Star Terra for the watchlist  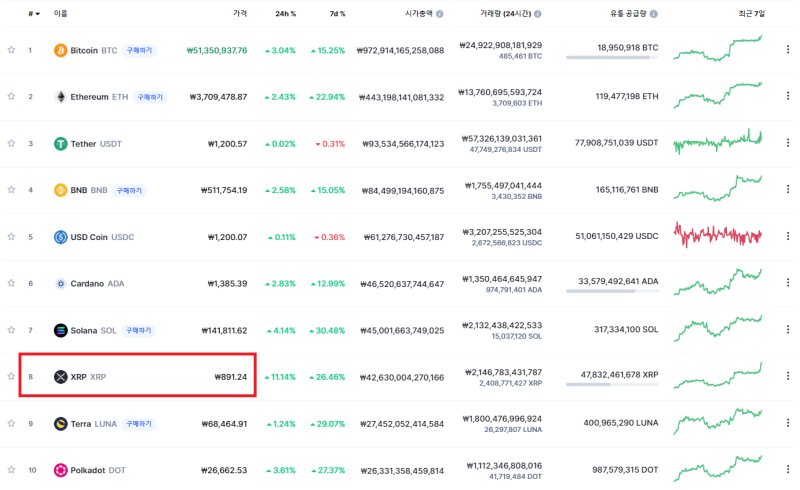(11, 424)
